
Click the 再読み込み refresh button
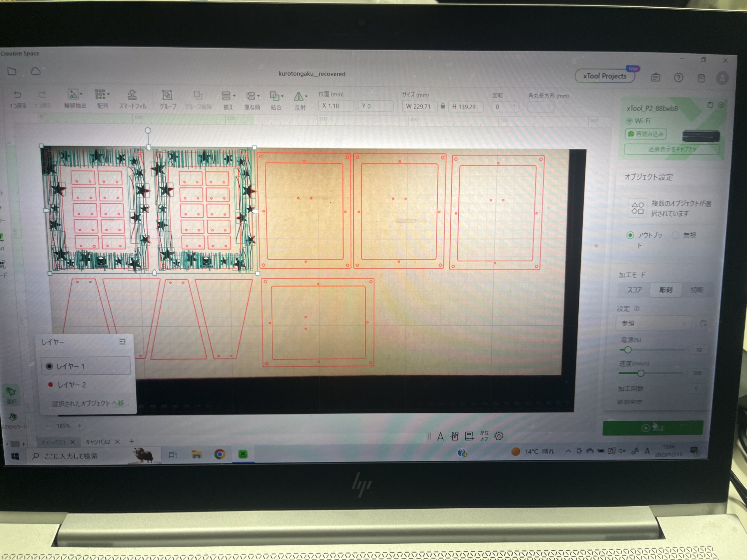[646, 134]
